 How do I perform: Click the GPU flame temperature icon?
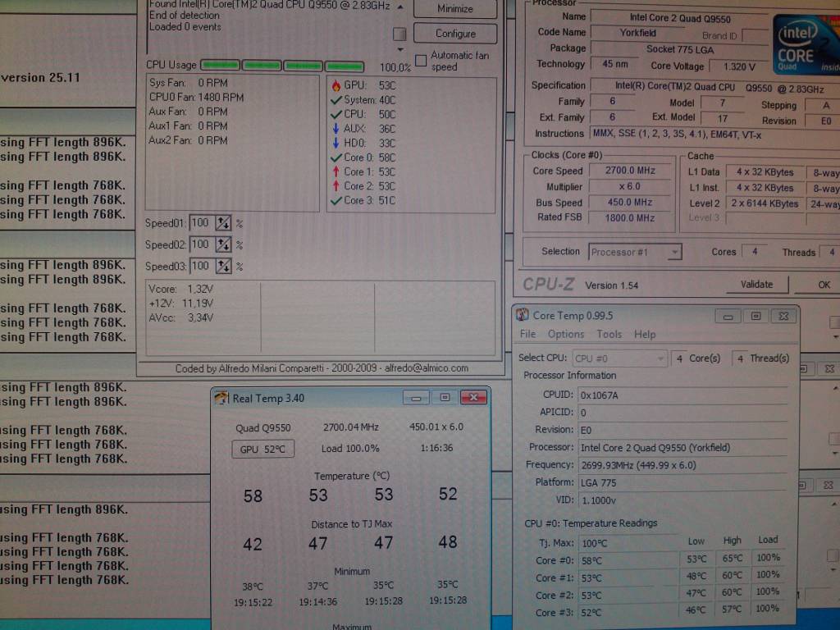336,85
